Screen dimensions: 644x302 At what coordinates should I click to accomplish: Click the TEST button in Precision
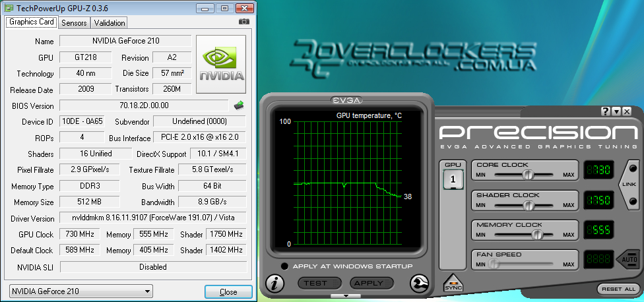[x=319, y=283]
